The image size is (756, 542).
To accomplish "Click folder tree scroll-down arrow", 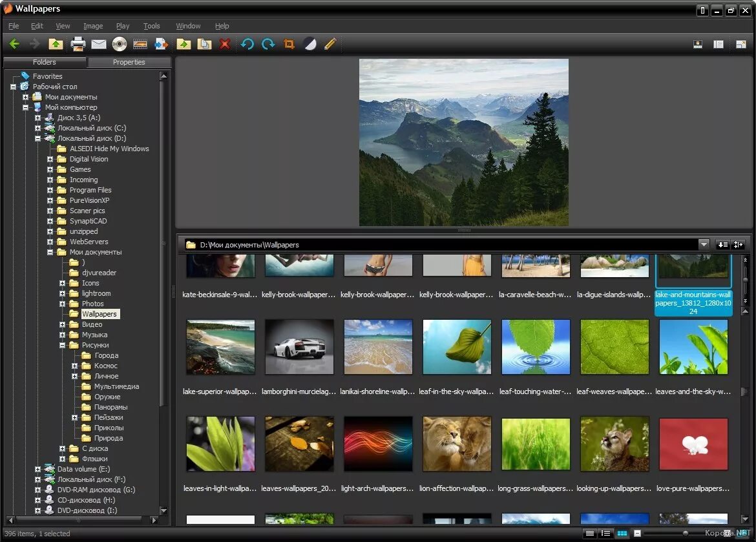I will pos(163,510).
